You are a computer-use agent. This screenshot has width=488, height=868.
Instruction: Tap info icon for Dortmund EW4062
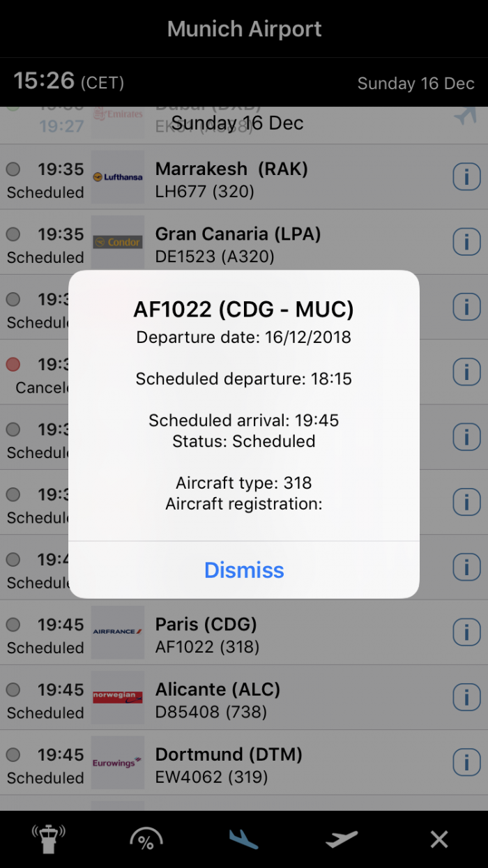coord(466,762)
